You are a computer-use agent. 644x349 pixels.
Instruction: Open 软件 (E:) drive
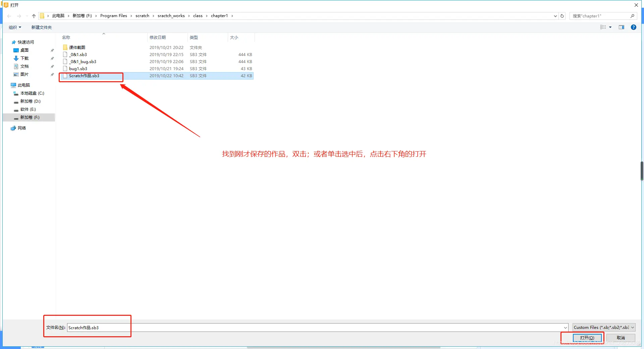(x=28, y=109)
